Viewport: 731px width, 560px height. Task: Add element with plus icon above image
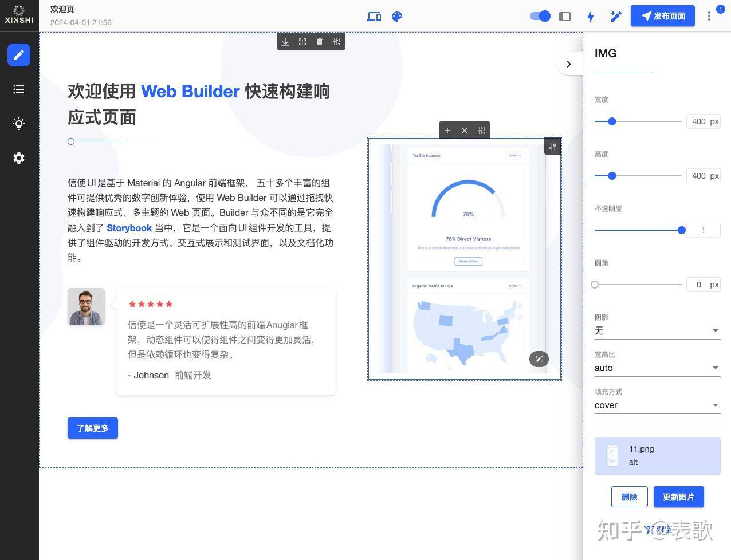[x=447, y=131]
